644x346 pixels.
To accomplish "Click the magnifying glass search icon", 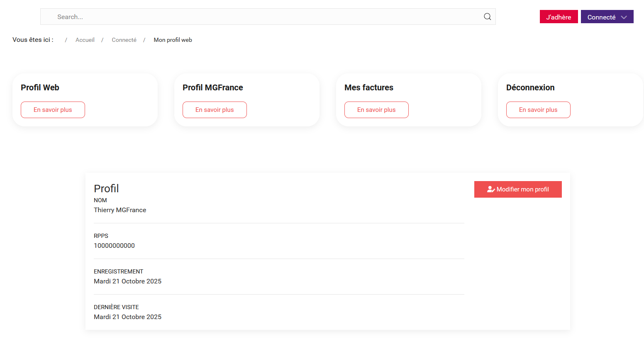I will pos(487,17).
